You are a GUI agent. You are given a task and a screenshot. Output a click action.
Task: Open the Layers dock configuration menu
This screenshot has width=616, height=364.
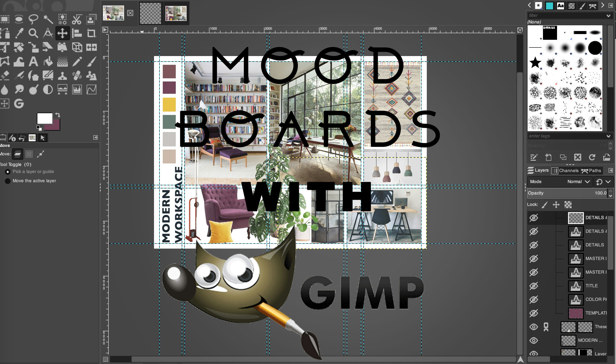click(x=610, y=170)
